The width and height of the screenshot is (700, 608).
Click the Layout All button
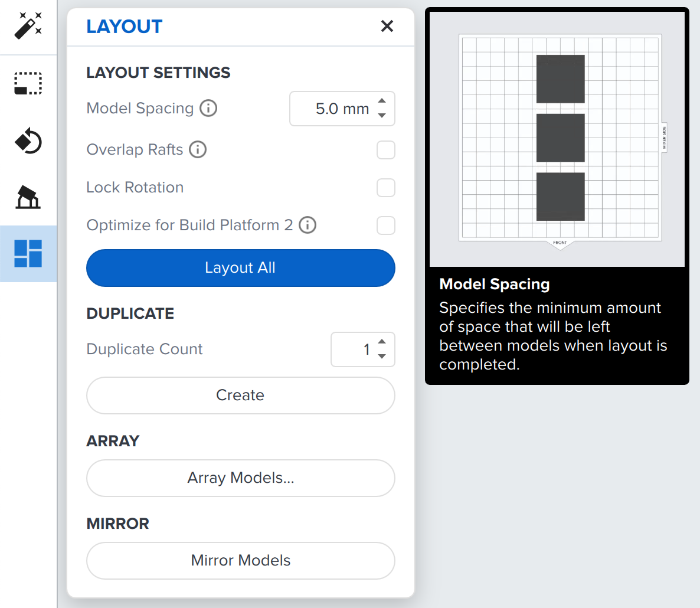point(240,267)
